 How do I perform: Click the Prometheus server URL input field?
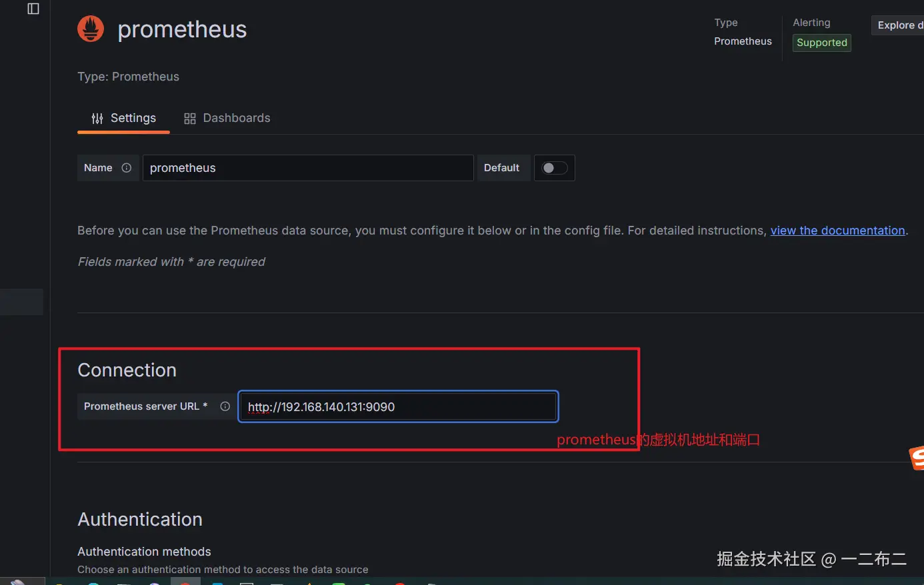(x=398, y=406)
